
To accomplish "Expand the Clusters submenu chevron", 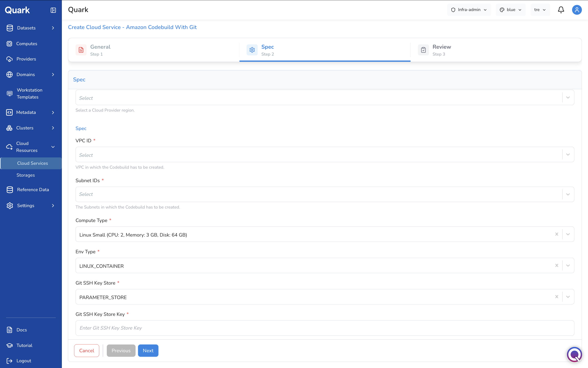I will pos(53,128).
